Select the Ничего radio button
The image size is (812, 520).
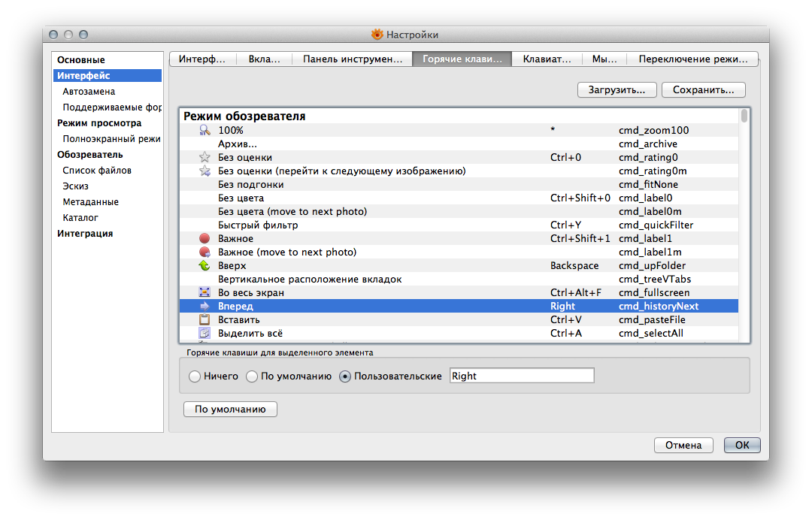(x=195, y=376)
